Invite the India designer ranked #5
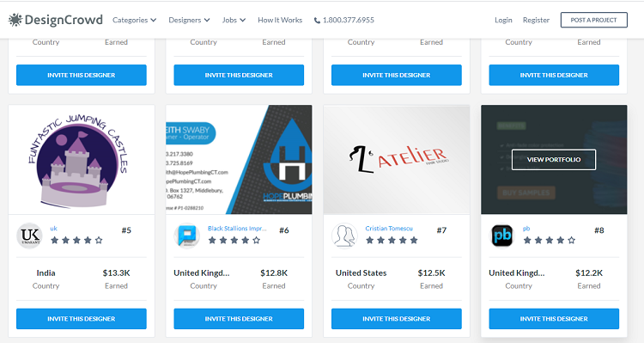This screenshot has width=644, height=343. (82, 319)
